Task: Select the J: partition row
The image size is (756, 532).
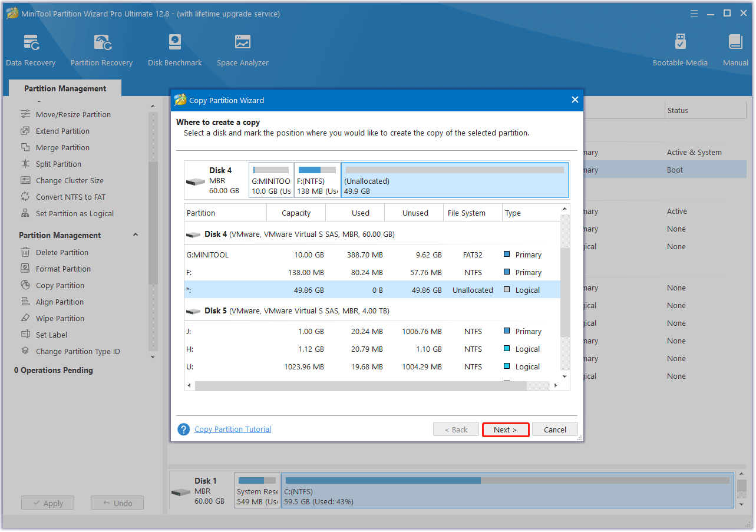Action: click(x=372, y=332)
